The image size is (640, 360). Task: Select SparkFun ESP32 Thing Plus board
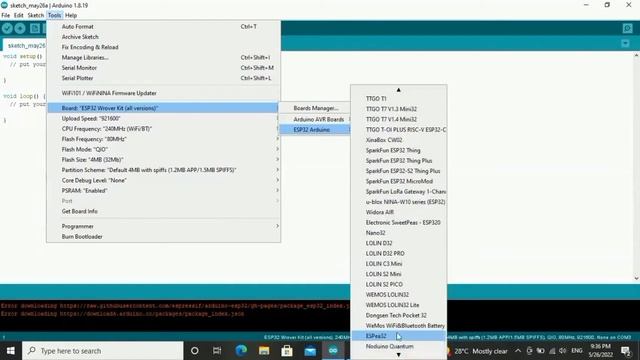[x=398, y=161]
